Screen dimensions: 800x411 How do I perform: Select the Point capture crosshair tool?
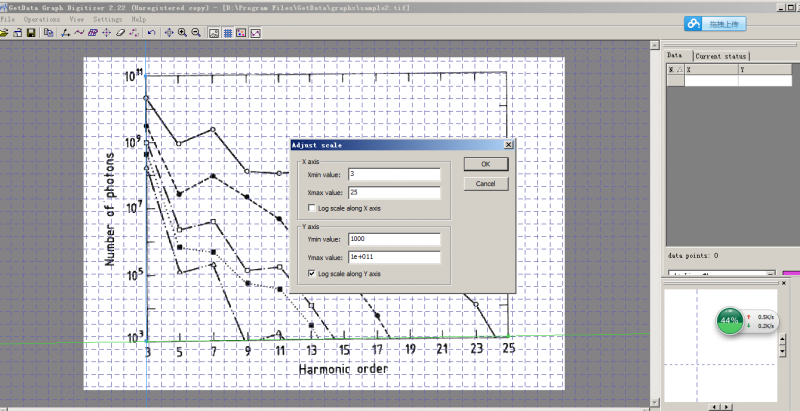[106, 33]
